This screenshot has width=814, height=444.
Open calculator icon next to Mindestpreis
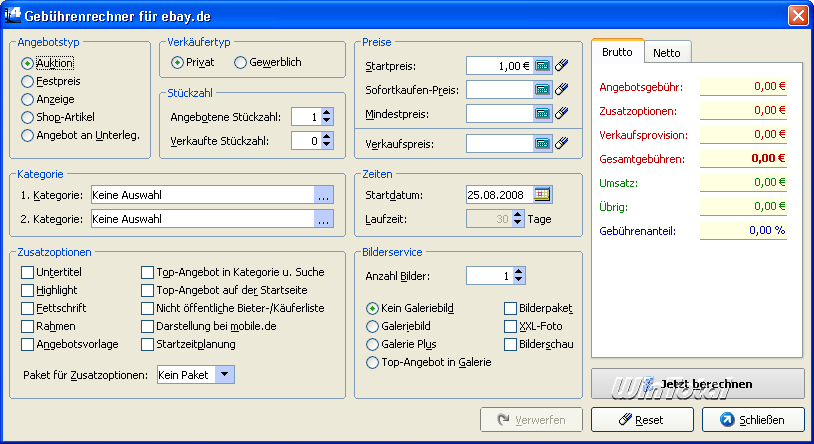click(542, 114)
